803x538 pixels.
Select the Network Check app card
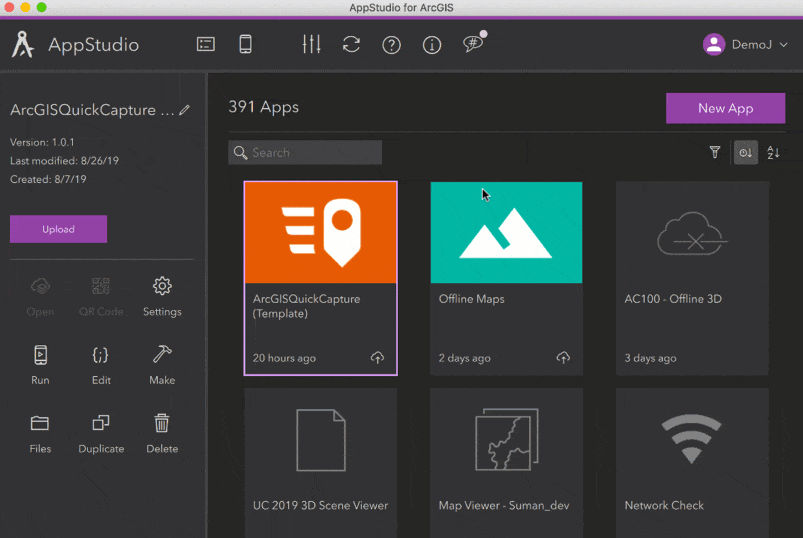click(692, 463)
